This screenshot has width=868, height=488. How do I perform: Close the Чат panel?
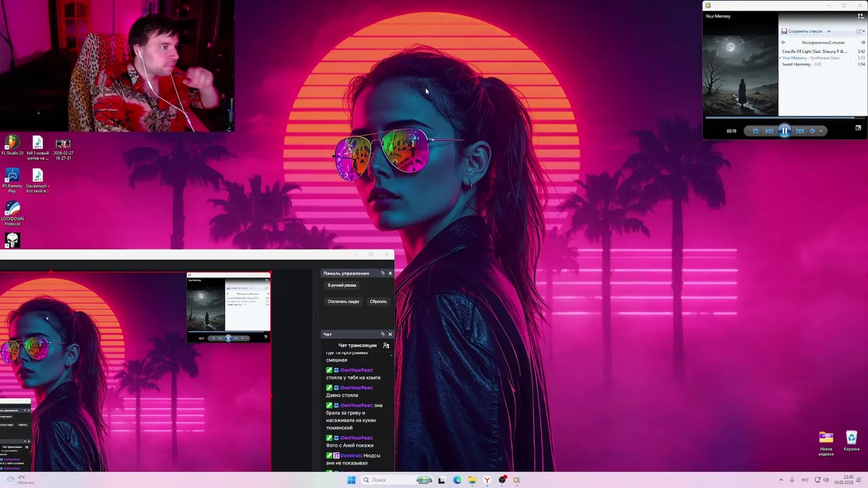390,334
